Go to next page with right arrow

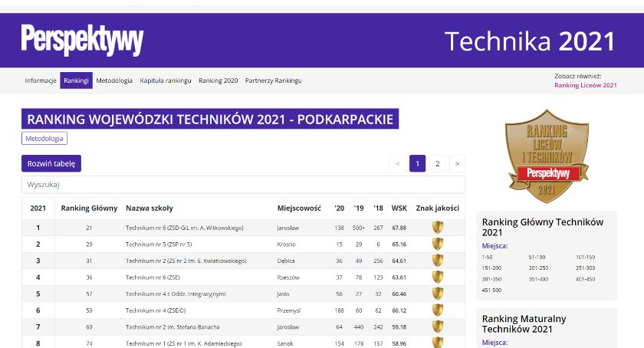(x=456, y=163)
